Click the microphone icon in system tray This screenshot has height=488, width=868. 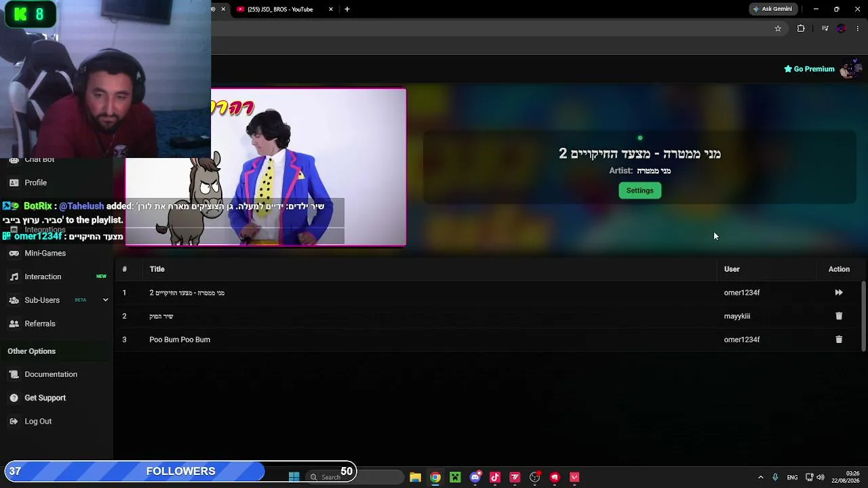point(775,477)
